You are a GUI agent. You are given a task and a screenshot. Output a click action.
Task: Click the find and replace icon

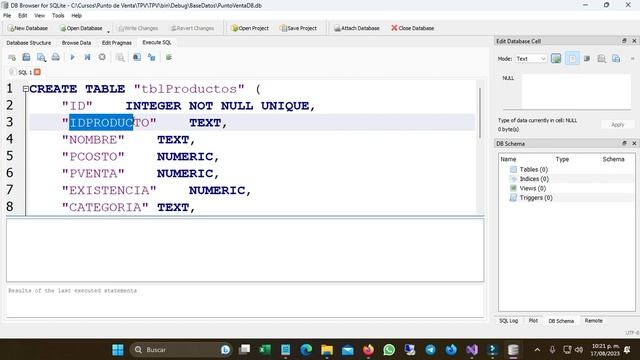[x=151, y=57]
